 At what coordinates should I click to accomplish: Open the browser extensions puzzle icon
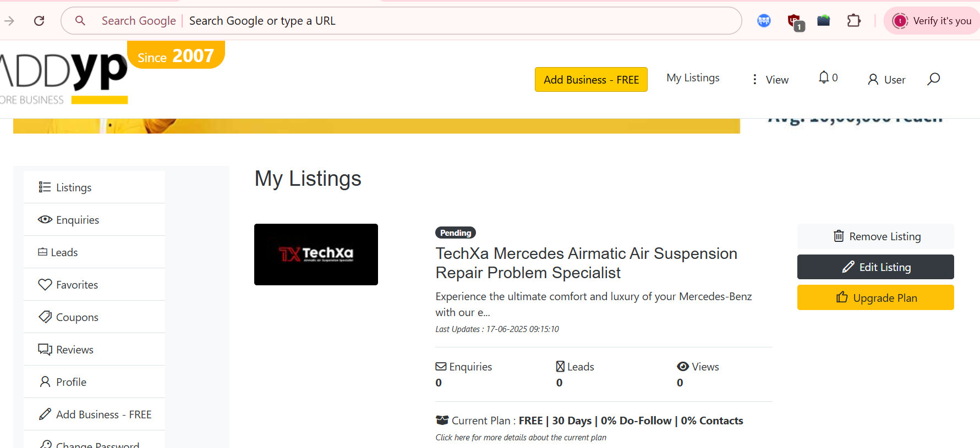point(853,21)
